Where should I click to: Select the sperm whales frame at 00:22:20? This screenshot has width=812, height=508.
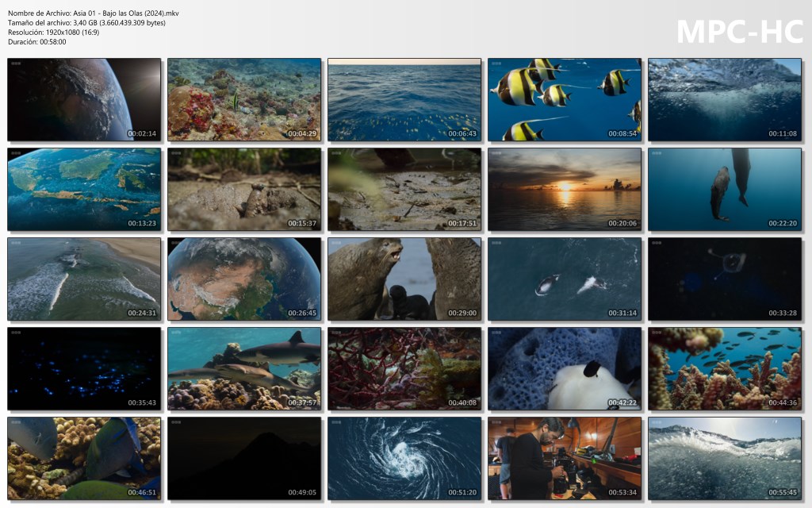click(x=725, y=189)
